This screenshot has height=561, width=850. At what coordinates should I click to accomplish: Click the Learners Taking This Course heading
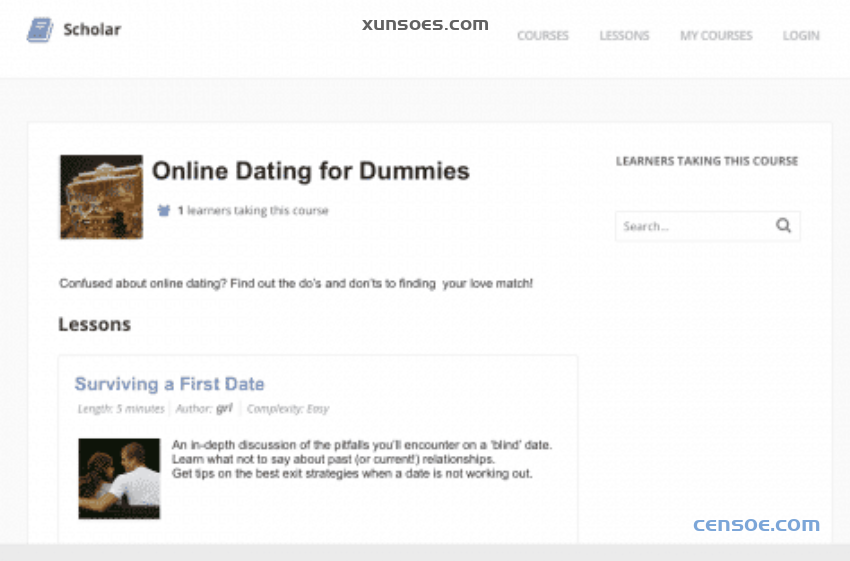[x=707, y=161]
